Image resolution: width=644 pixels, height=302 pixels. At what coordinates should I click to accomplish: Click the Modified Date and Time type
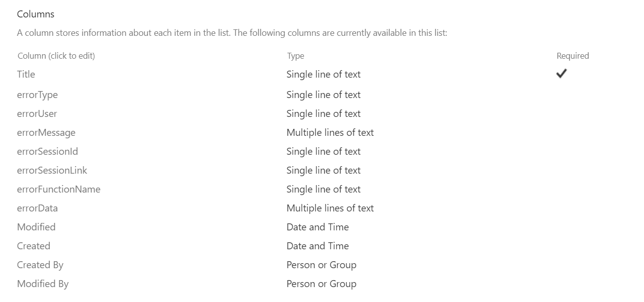tap(317, 227)
